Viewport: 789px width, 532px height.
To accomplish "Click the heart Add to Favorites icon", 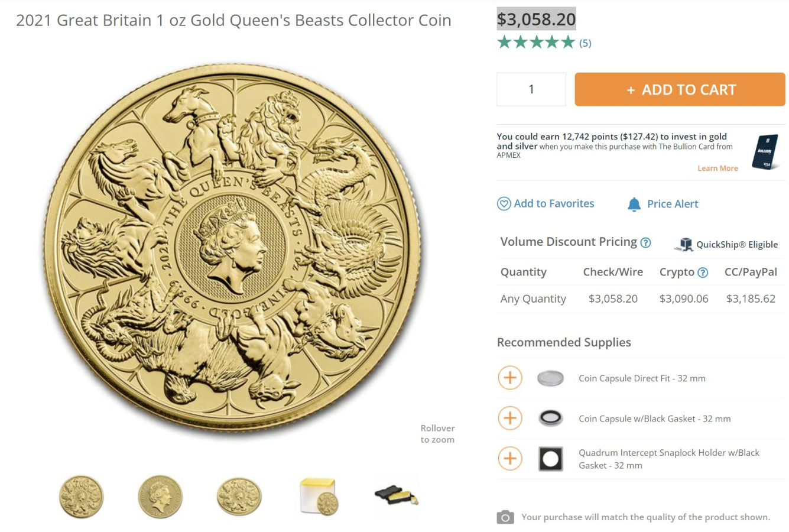I will [504, 204].
